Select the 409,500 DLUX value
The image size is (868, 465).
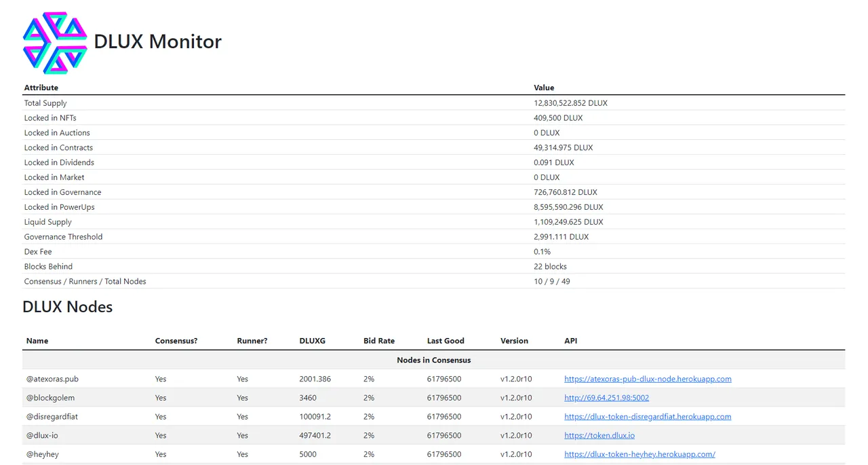[558, 118]
